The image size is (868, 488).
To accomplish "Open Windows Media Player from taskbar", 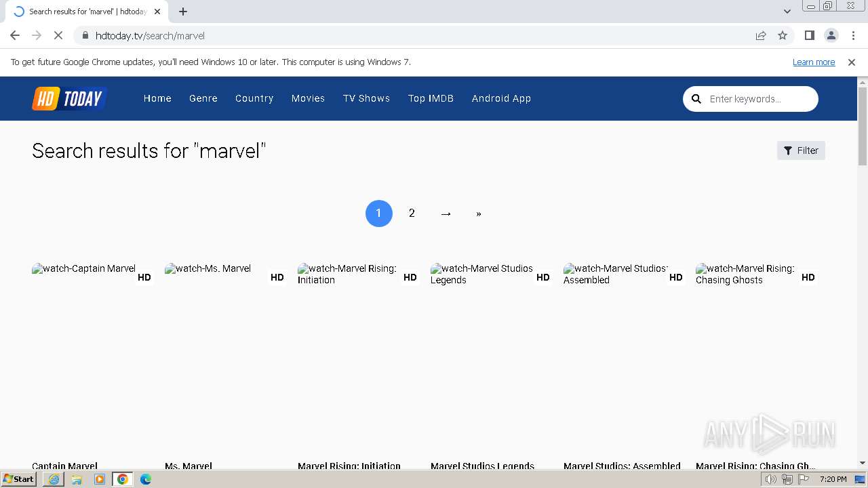I will coord(100,479).
